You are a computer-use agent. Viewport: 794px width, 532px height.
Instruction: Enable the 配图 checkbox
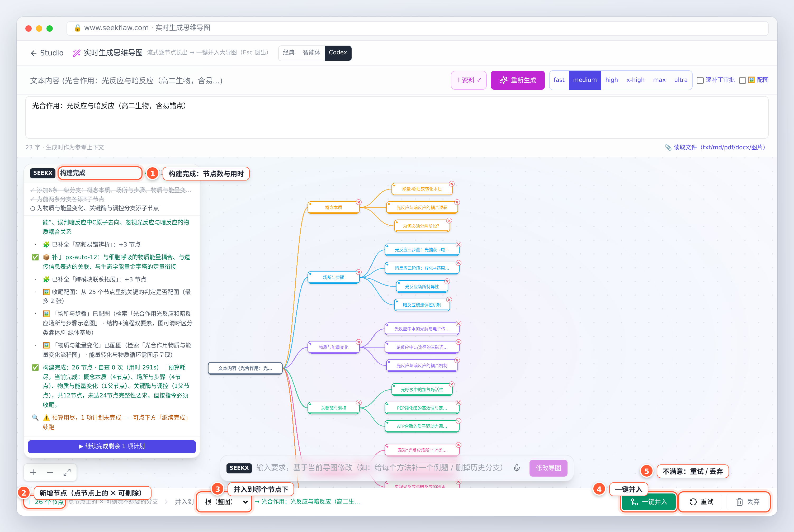(743, 80)
